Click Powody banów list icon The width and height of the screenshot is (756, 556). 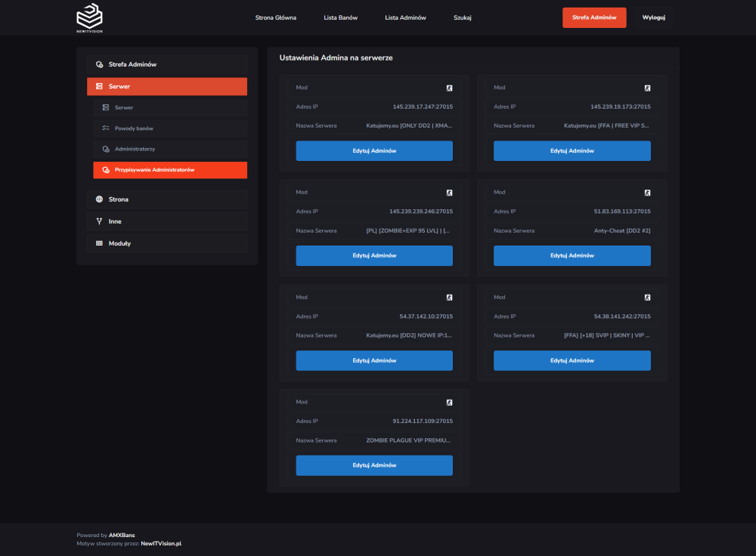(106, 128)
